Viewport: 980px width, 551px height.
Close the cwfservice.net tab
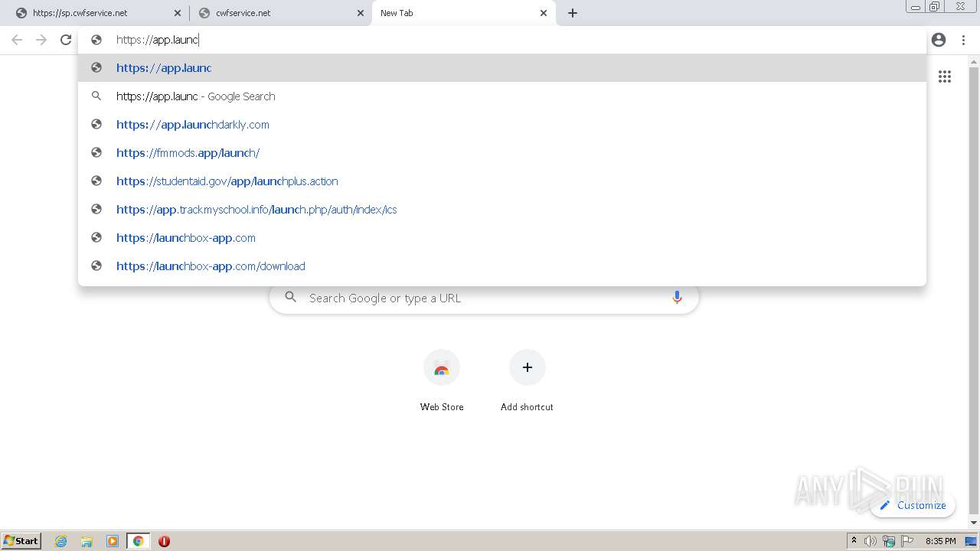361,13
